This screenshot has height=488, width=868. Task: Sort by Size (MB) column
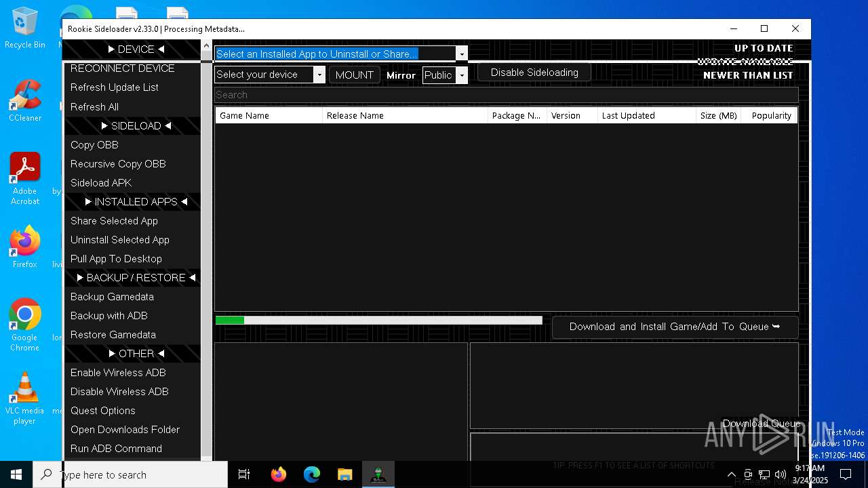click(x=719, y=115)
